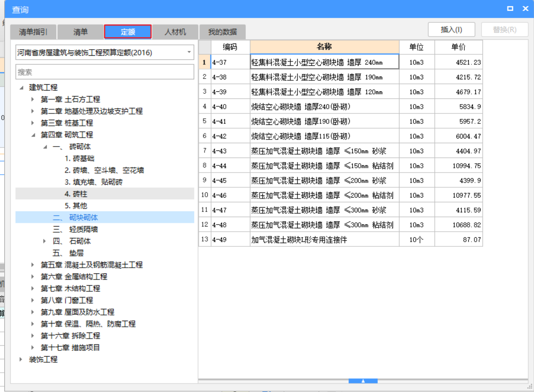The height and width of the screenshot is (392, 534).
Task: Select 第九章 屋面及防水工程
Action: (x=78, y=312)
